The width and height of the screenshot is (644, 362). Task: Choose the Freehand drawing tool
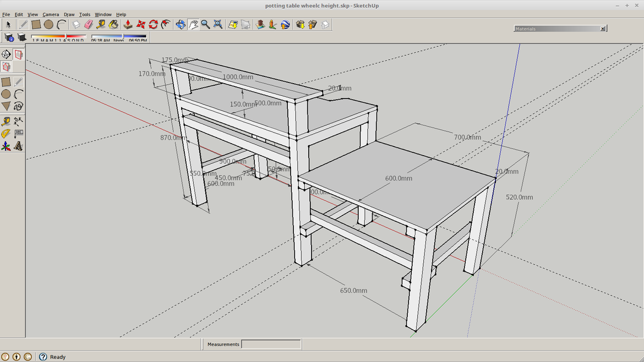tap(19, 106)
